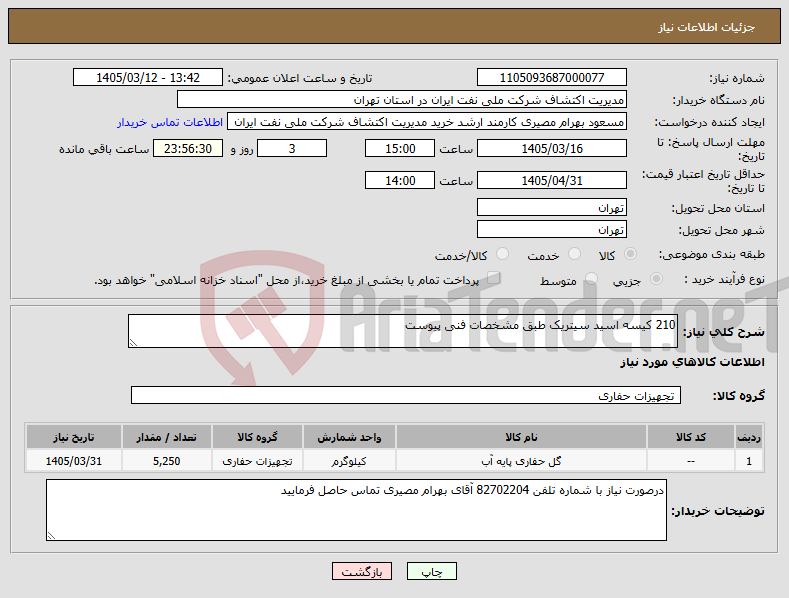Screen dimensions: 789x598
Task: Click the ردیف column header
Action: (x=749, y=437)
